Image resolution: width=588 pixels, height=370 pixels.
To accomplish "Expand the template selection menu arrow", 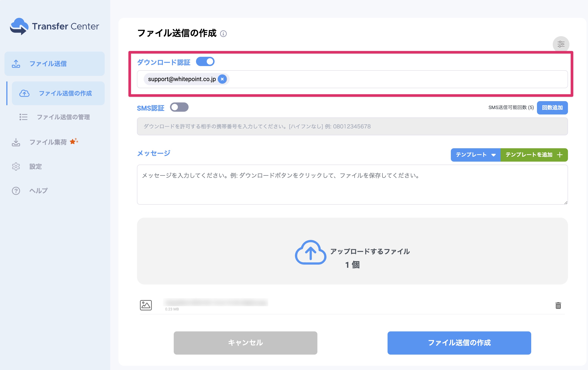I will (494, 155).
